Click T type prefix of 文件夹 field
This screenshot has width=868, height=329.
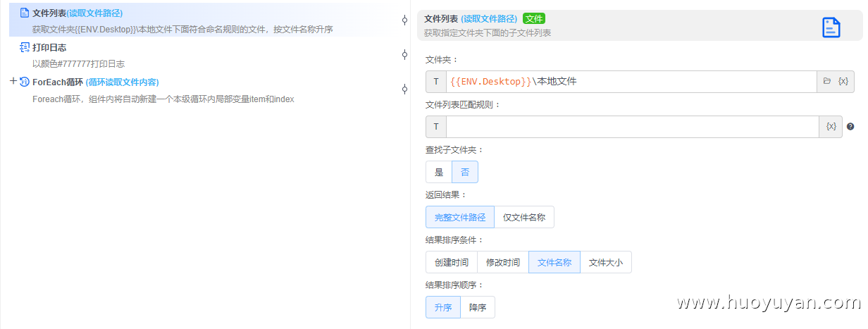tap(436, 82)
